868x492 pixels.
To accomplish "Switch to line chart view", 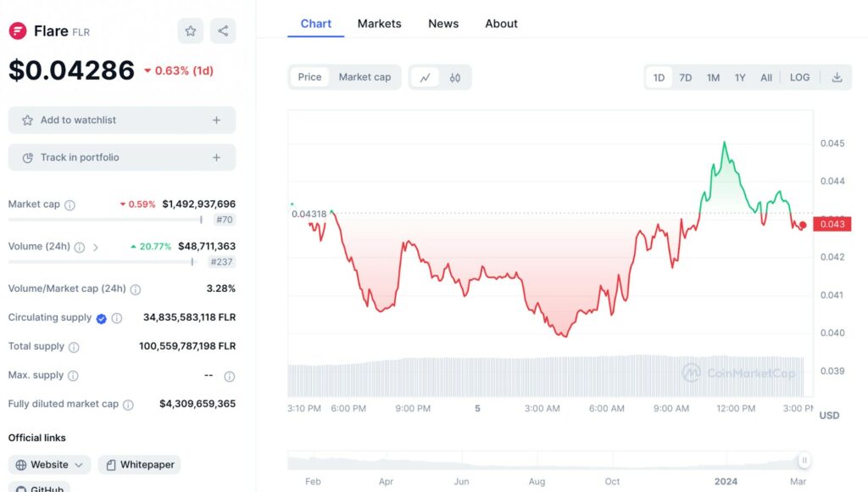I will [x=426, y=77].
